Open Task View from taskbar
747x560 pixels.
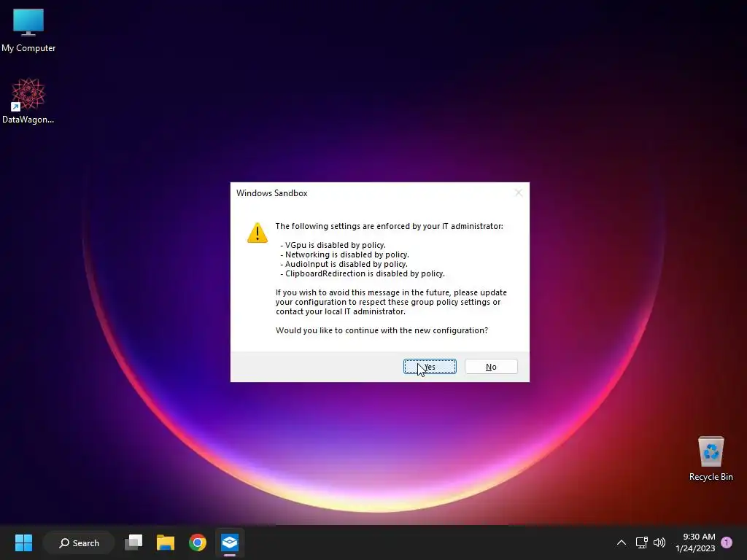point(133,542)
